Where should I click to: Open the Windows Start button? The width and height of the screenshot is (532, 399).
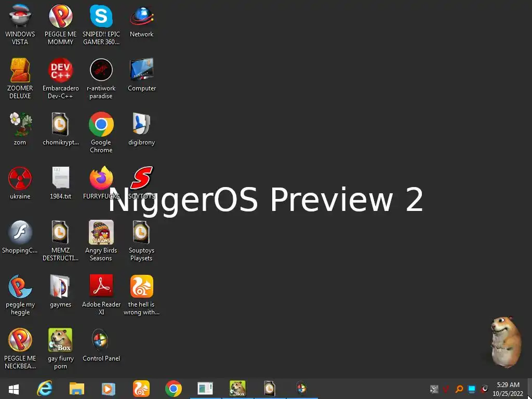[x=14, y=389]
